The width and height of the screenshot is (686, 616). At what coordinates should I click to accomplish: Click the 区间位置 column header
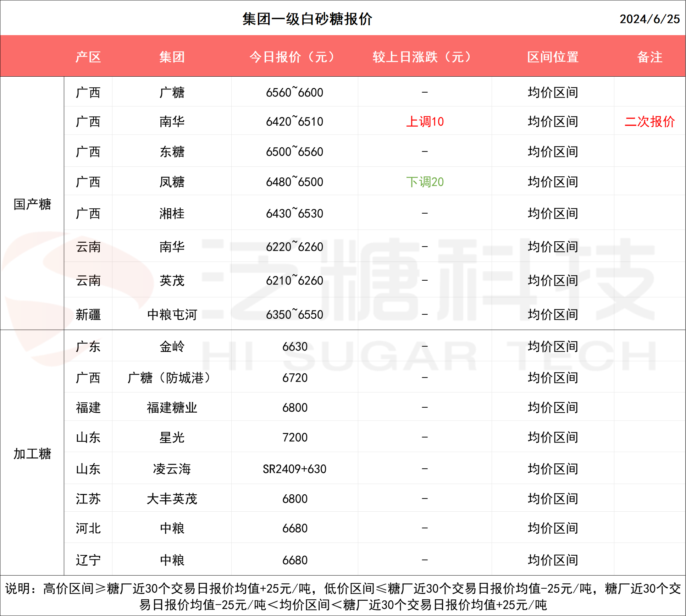553,57
